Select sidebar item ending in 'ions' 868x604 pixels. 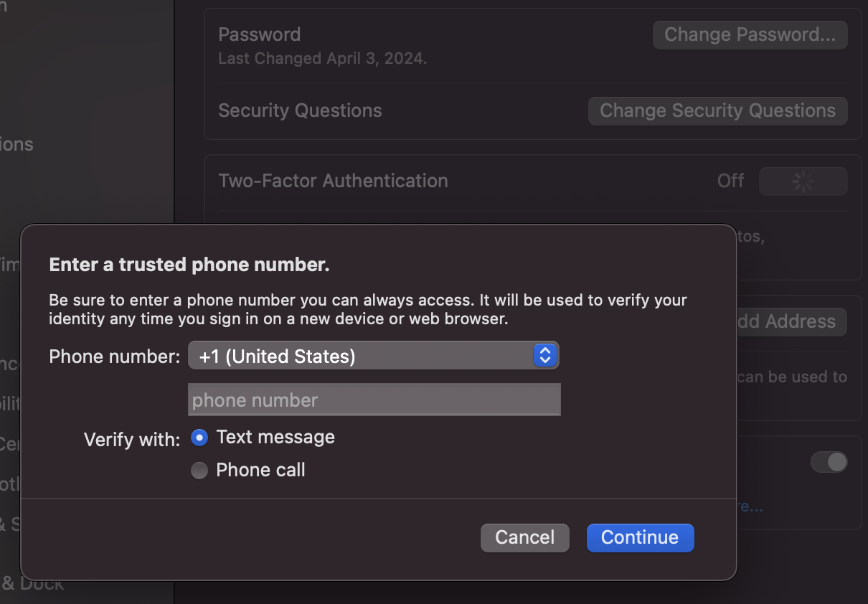16,144
